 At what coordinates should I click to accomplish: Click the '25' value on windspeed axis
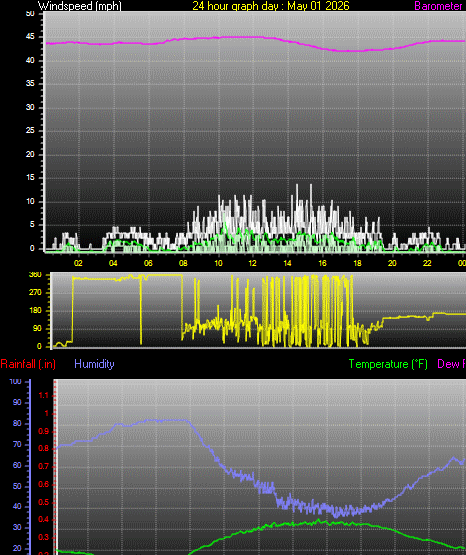click(30, 131)
